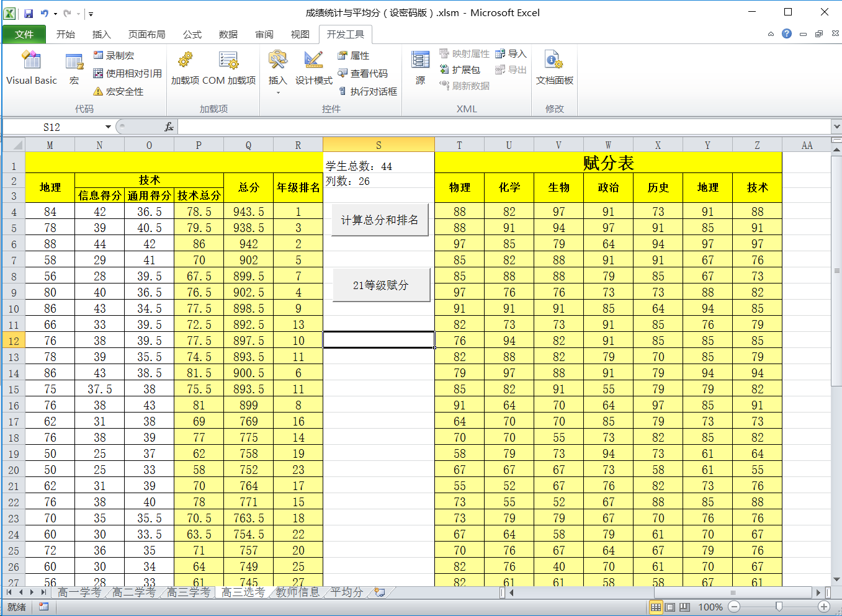Select the 总分 cell showing 943.5

click(x=248, y=212)
